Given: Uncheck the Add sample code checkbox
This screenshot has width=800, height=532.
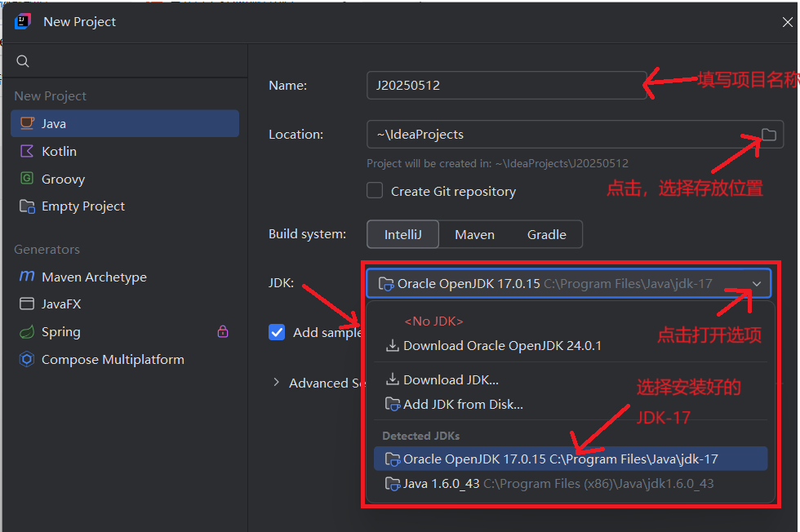Looking at the screenshot, I should coord(277,332).
